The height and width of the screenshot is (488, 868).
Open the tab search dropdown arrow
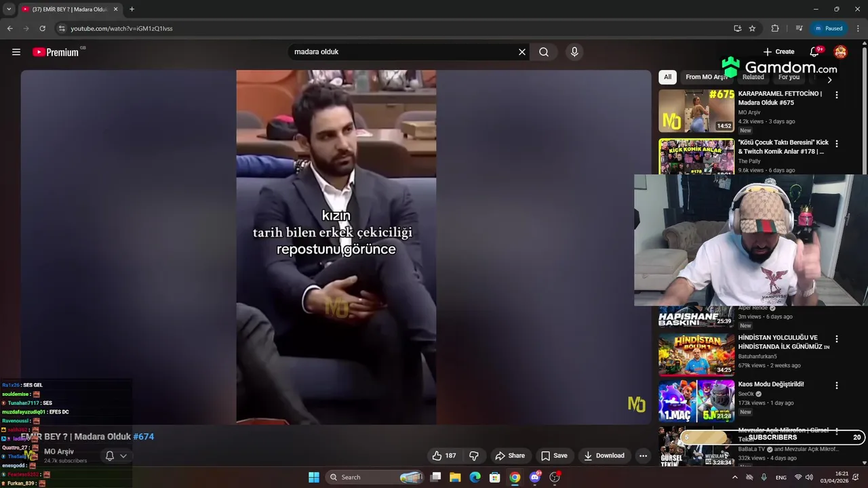pos(9,9)
